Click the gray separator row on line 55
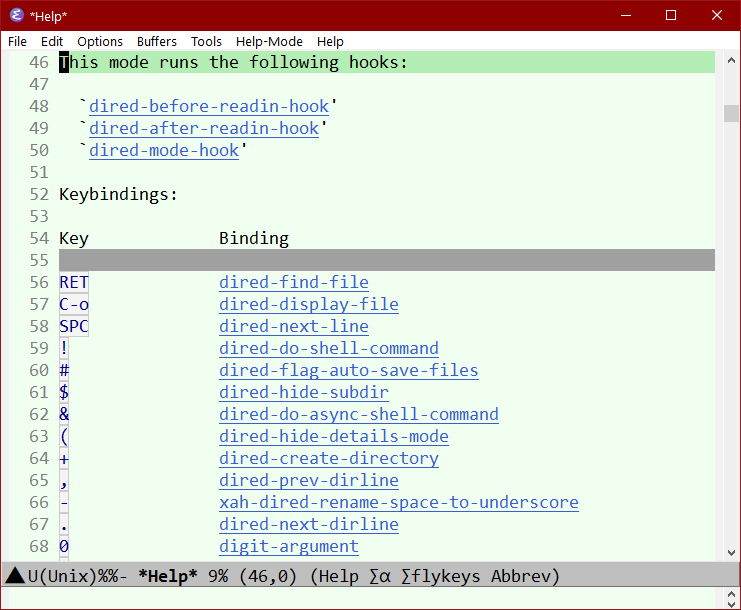Screen dimensions: 741x610 tap(387, 260)
